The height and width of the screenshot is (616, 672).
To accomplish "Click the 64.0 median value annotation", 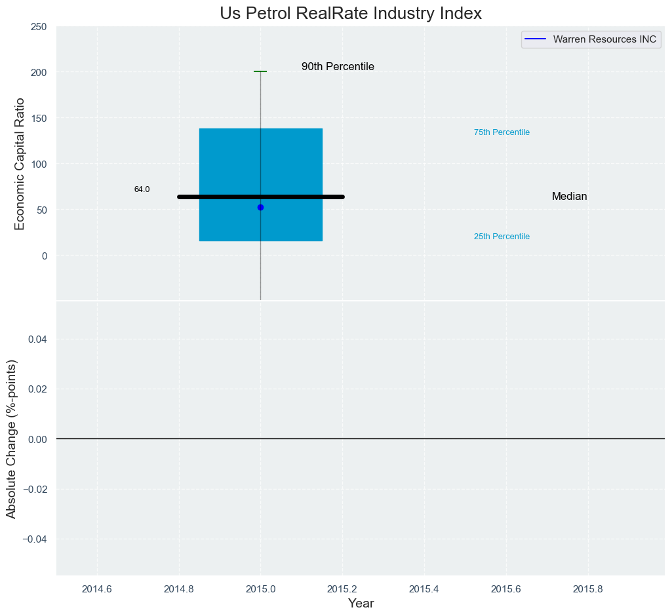I will [x=142, y=189].
